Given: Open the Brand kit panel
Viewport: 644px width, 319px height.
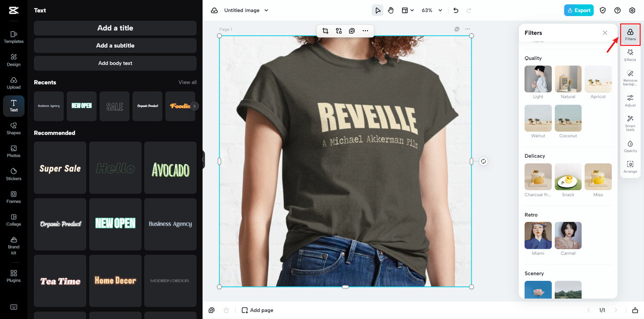Looking at the screenshot, I should click(x=14, y=246).
